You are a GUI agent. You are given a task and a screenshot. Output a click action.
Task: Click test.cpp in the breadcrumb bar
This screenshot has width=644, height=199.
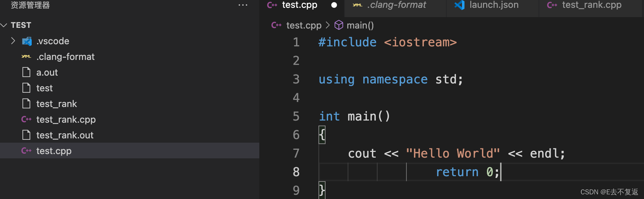coord(304,25)
